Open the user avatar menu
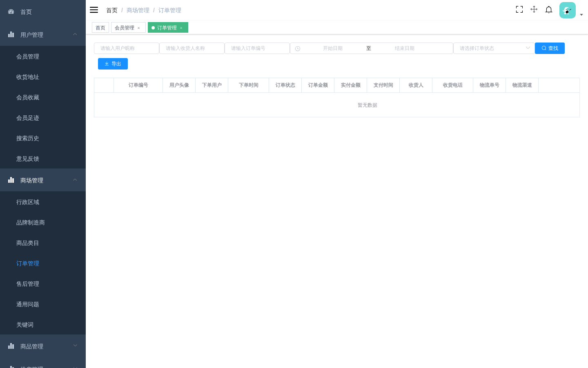 click(x=568, y=10)
